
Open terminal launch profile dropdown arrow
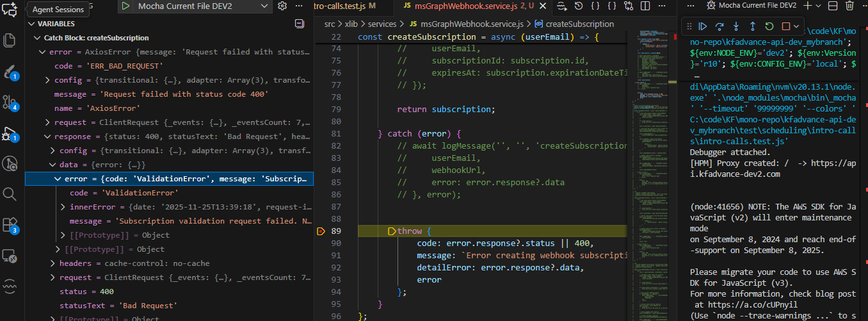819,6
